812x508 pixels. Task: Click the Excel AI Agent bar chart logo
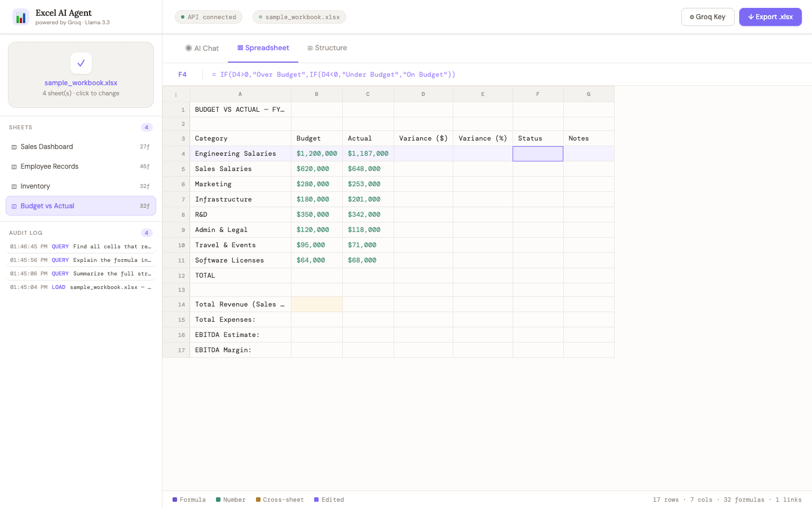21,17
